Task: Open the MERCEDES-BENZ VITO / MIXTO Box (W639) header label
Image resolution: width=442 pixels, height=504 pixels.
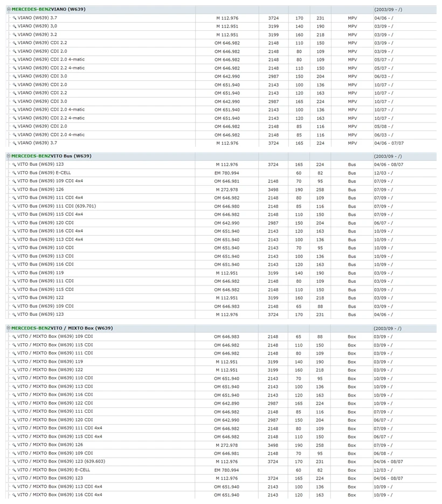Action: point(62,328)
